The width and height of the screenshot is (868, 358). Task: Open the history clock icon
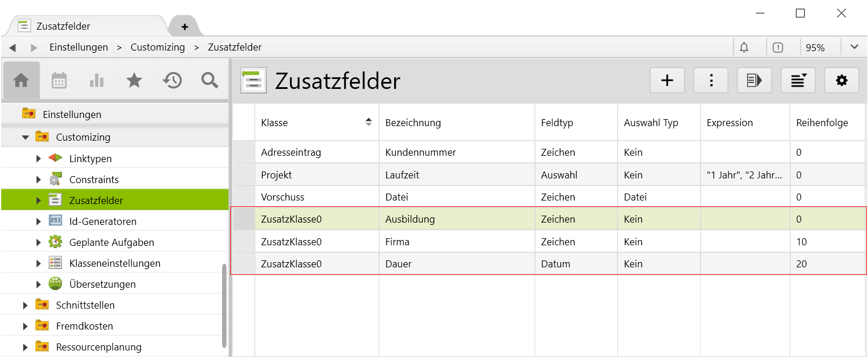[x=172, y=81]
